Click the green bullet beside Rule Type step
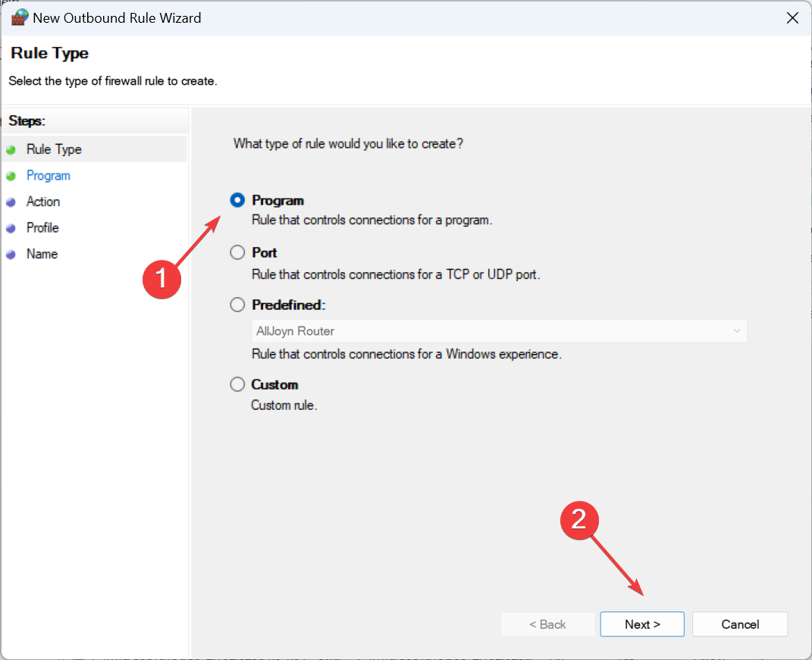 [x=11, y=150]
